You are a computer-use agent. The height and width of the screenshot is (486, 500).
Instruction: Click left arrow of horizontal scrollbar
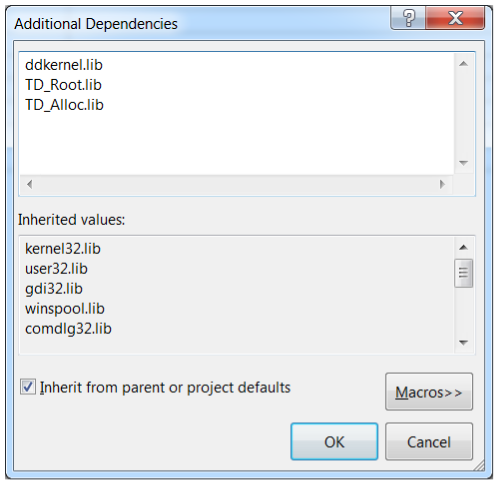click(x=29, y=184)
